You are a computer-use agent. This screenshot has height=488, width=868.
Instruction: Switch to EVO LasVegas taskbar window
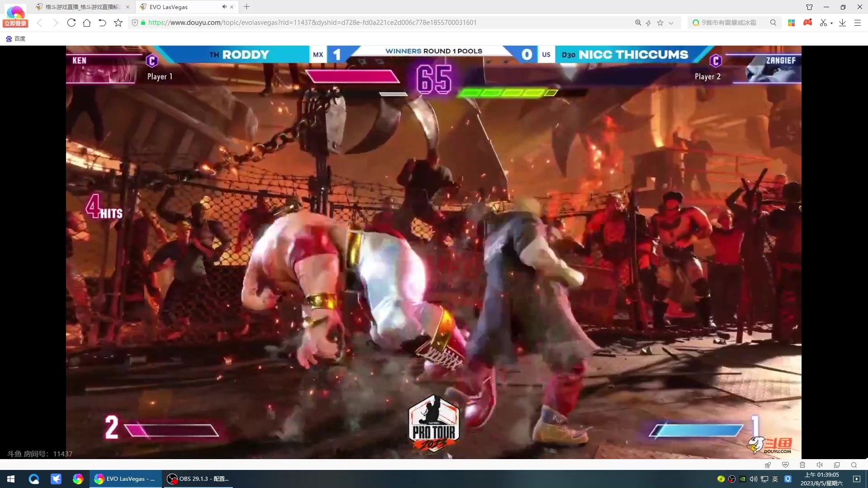(x=125, y=479)
